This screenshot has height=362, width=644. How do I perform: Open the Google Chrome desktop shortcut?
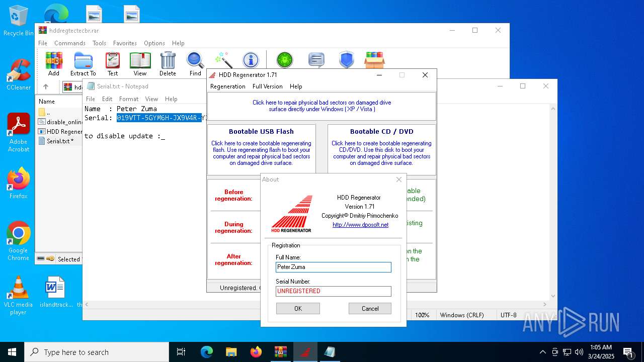coord(19,241)
